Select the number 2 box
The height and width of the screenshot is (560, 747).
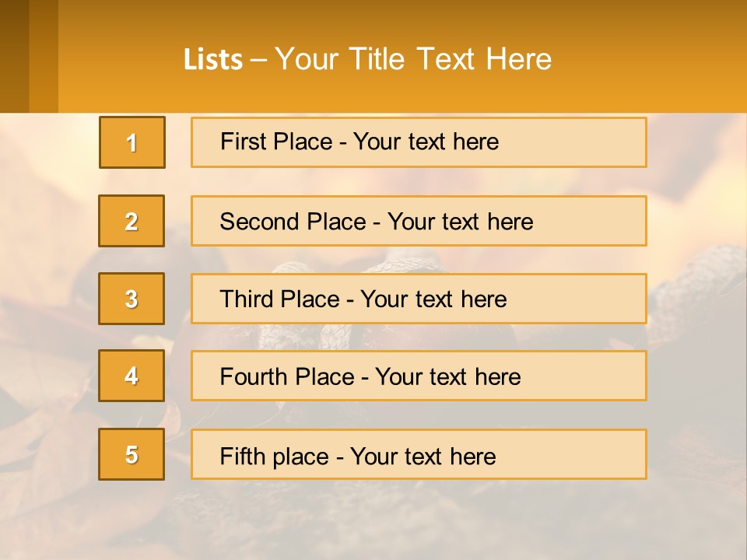132,221
